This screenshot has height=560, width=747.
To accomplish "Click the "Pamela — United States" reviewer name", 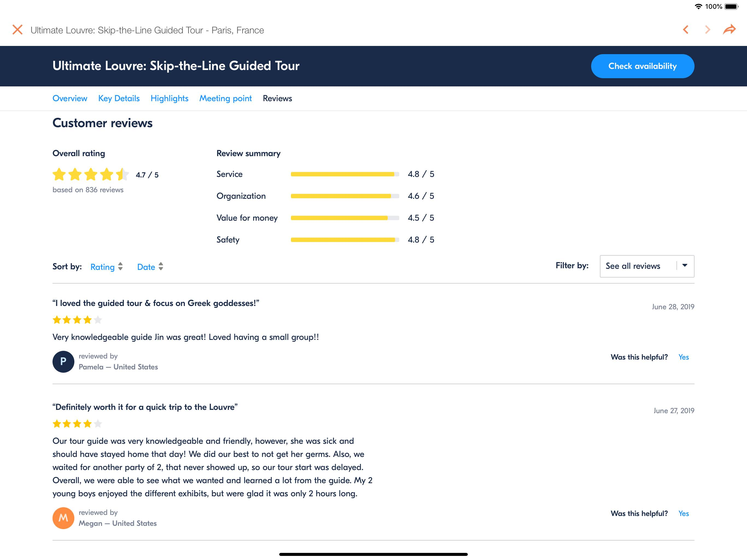I will (x=118, y=367).
